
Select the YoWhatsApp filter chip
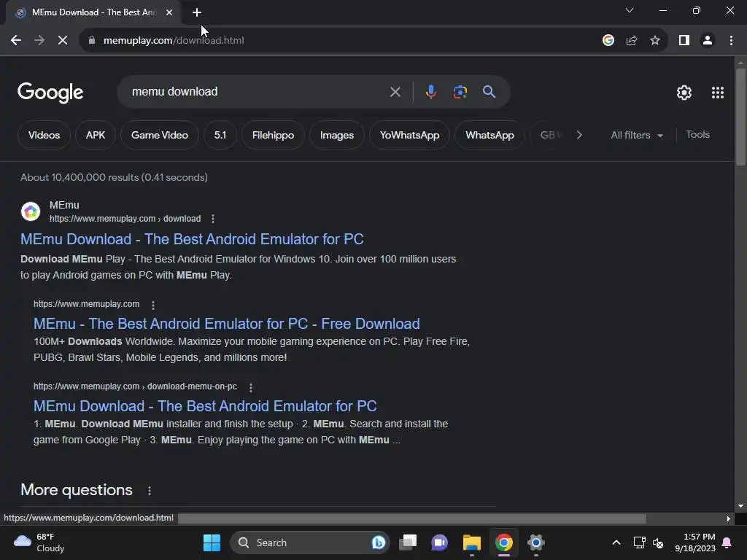click(410, 135)
